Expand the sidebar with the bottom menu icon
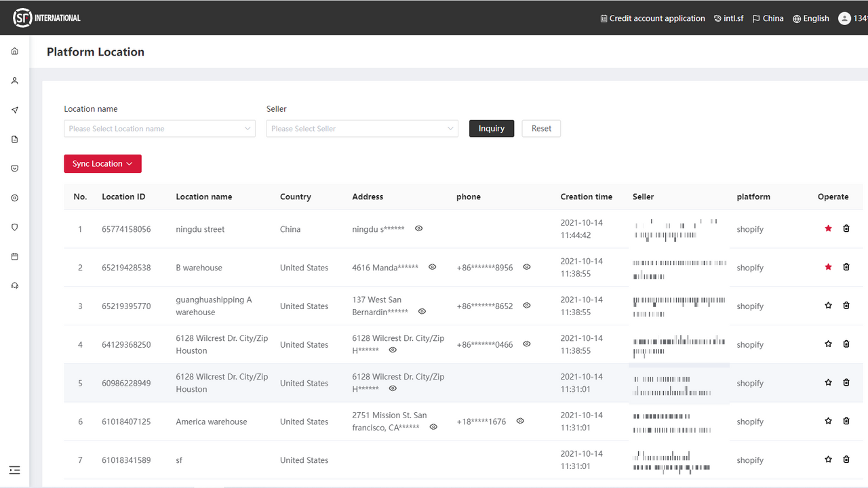The image size is (868, 488). click(x=15, y=470)
